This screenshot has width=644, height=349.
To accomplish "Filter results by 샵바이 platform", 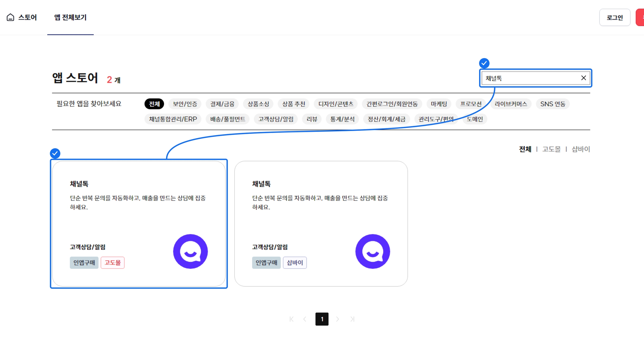I will tap(581, 149).
